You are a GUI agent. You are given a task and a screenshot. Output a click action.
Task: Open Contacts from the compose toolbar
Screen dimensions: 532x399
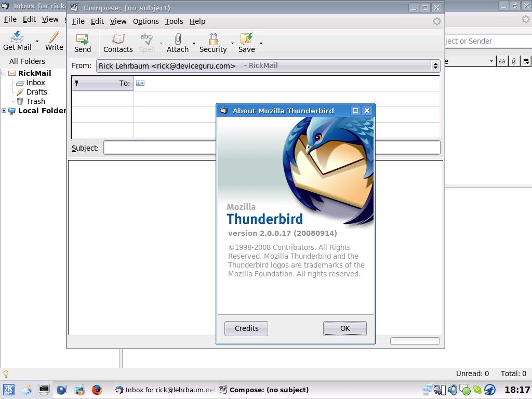[118, 43]
